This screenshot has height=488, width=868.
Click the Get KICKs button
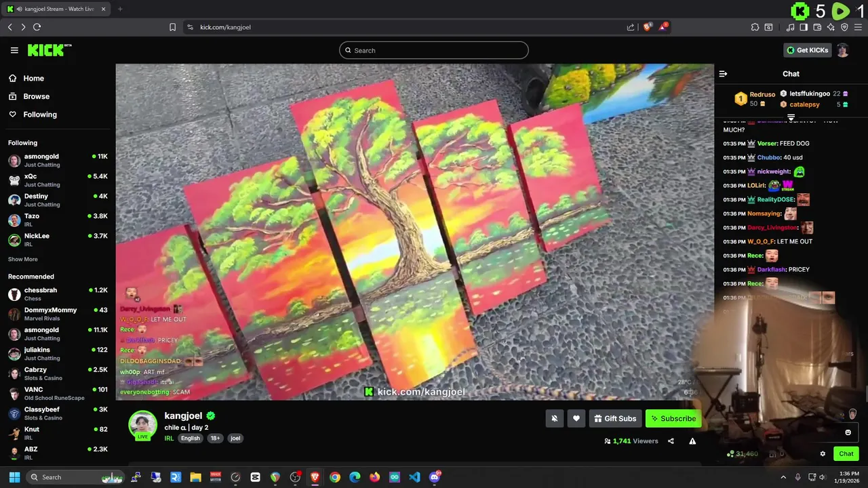pos(807,50)
